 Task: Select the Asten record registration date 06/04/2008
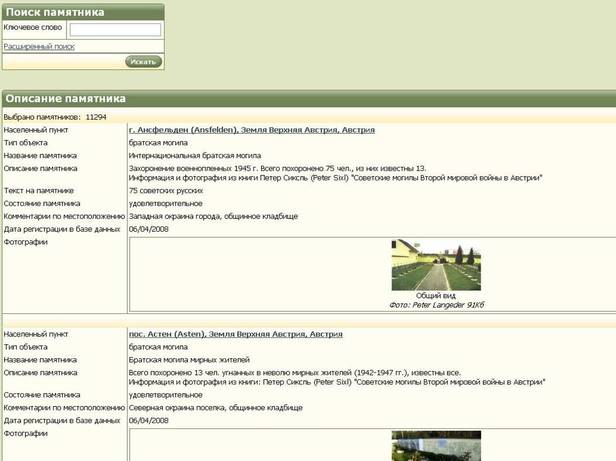click(x=148, y=421)
